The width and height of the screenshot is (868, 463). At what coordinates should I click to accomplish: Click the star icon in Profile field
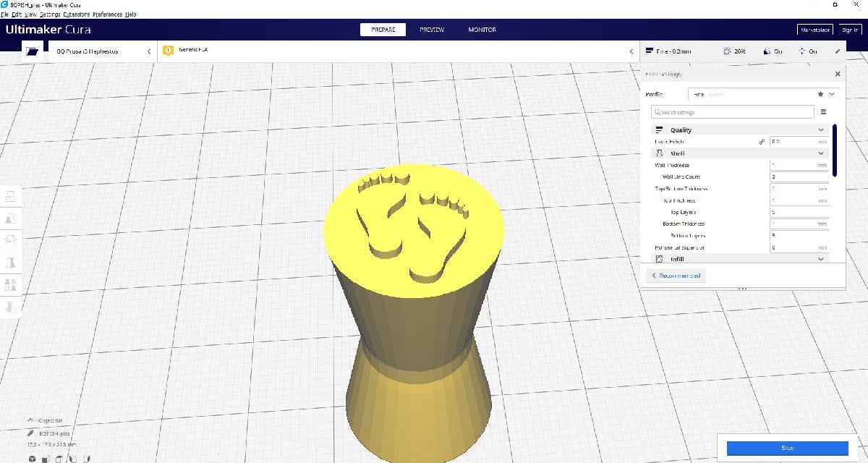[820, 94]
